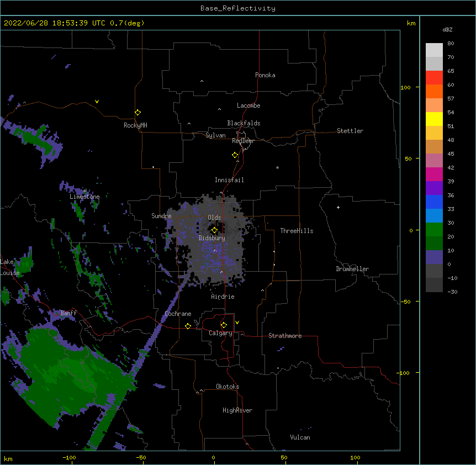Click the Base_Reflectivity title
476x465 pixels.
click(x=238, y=8)
